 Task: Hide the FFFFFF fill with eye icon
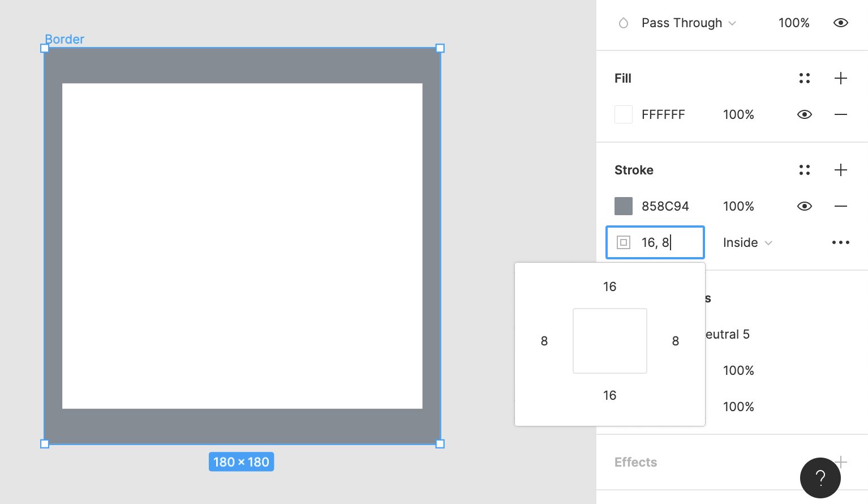(x=804, y=114)
